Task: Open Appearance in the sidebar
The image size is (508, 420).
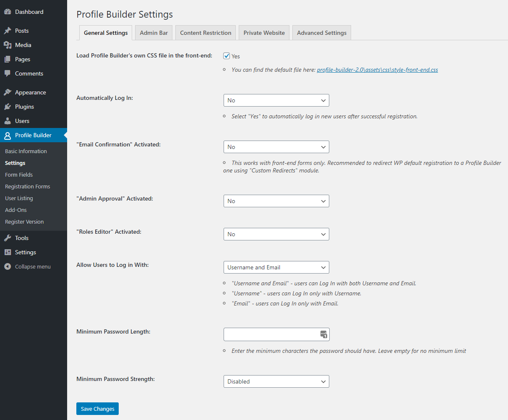Action: (34, 92)
